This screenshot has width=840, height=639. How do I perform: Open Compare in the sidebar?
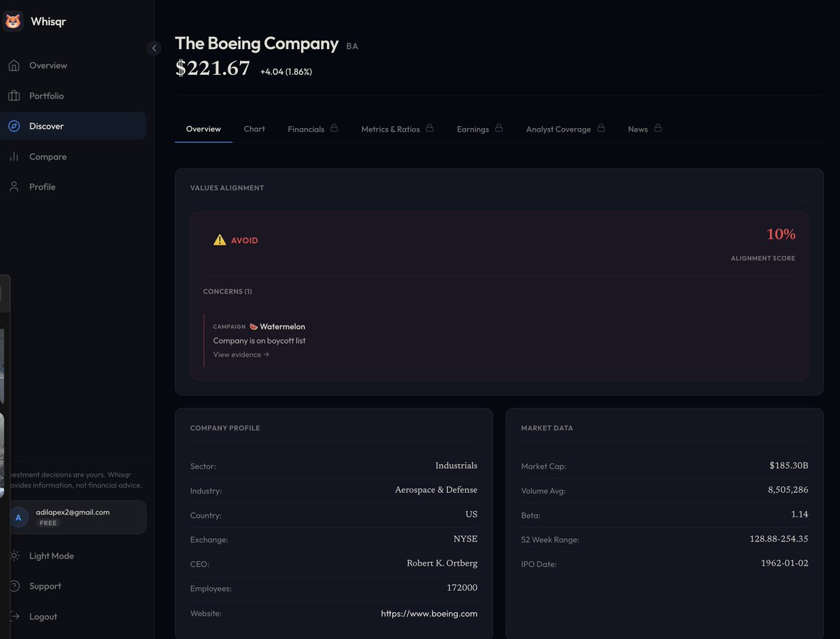[73, 157]
